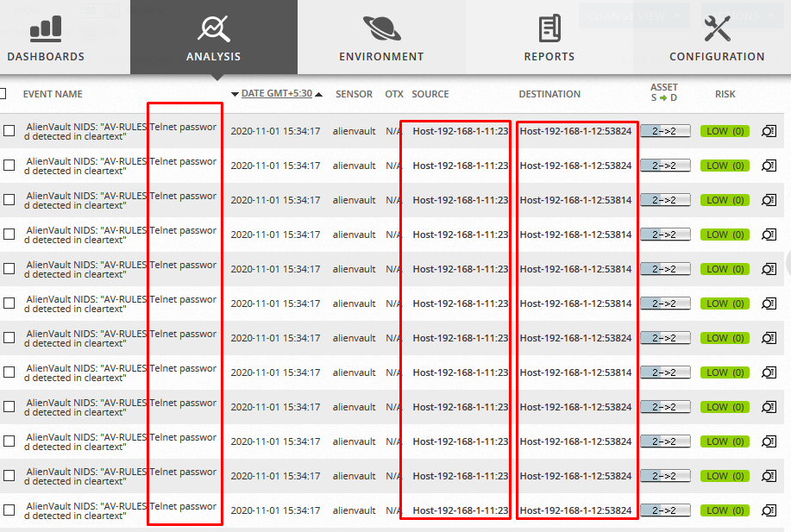791x532 pixels.
Task: Click the Event Name column header
Action: (53, 94)
